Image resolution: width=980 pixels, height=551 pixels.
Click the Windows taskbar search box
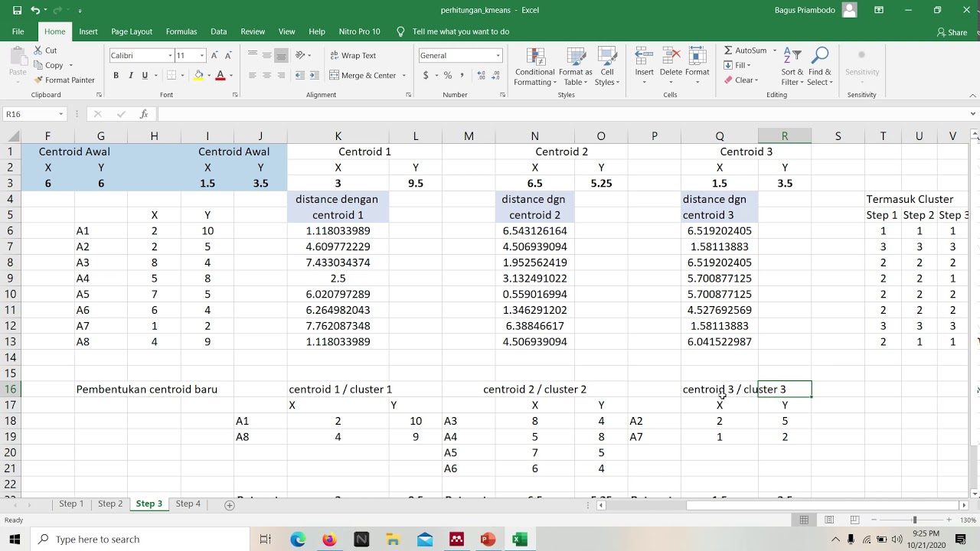(x=140, y=540)
